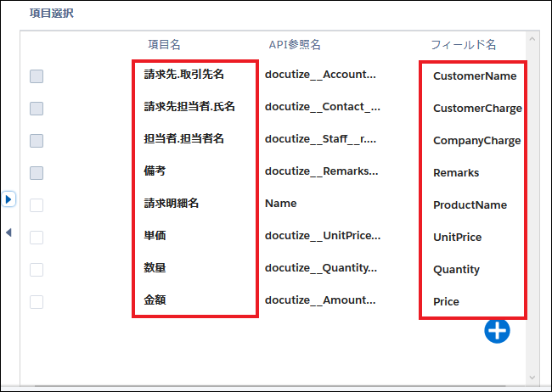Click the 担当者.担当者名 item name
Image resolution: width=552 pixels, height=392 pixels.
[183, 138]
